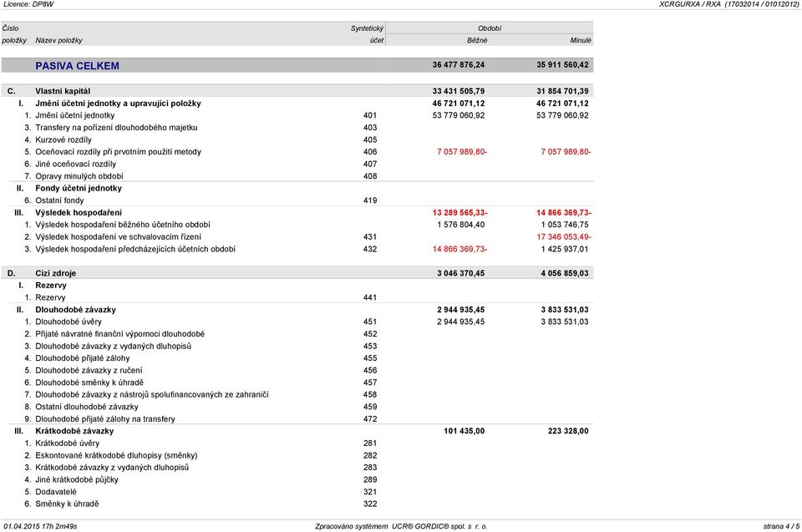Select red current value 7 057 989,80-
This screenshot has height=532, width=802.
[462, 152]
